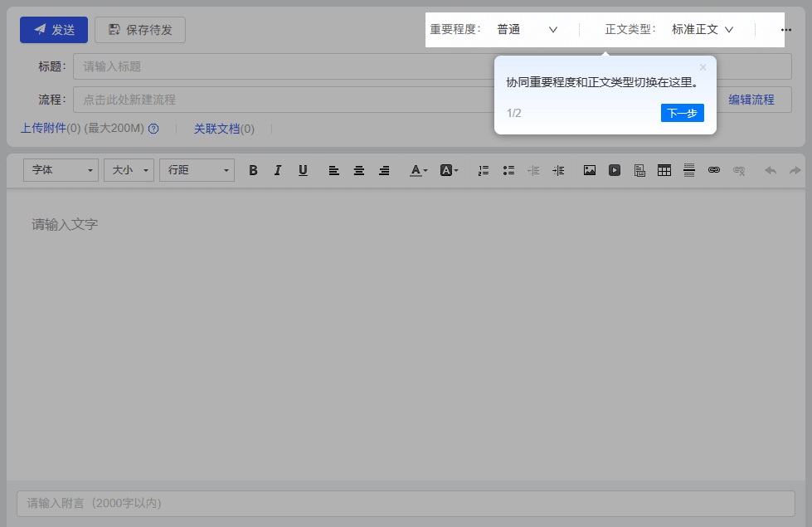Insert a numbered list
The image size is (812, 527).
point(484,170)
